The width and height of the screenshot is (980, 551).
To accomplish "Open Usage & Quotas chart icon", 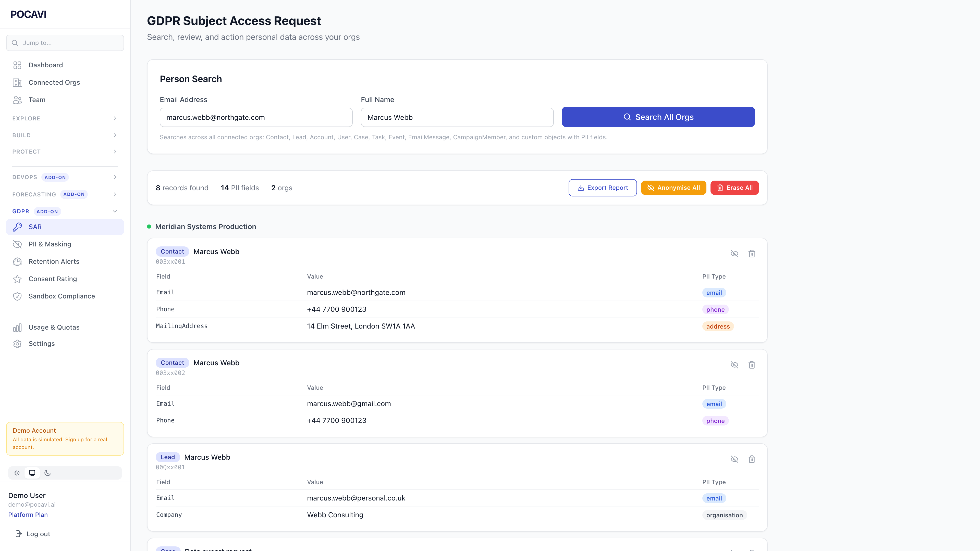I will [18, 327].
